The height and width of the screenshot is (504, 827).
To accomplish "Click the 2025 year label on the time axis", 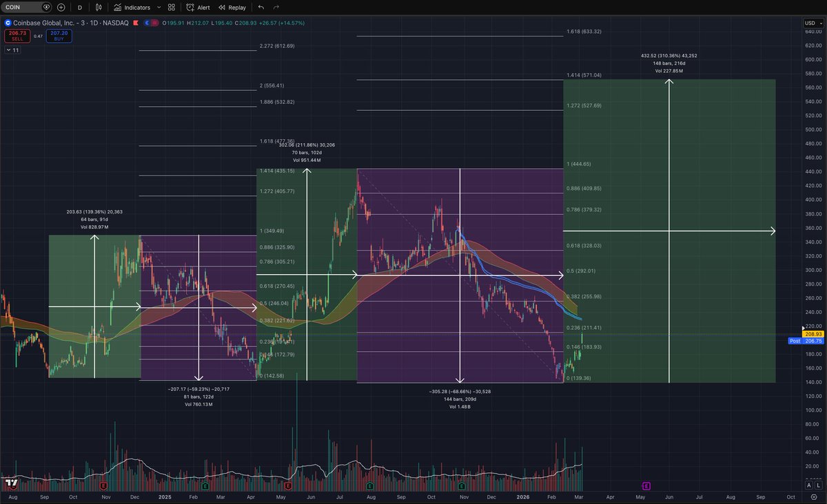I will 164,496.
